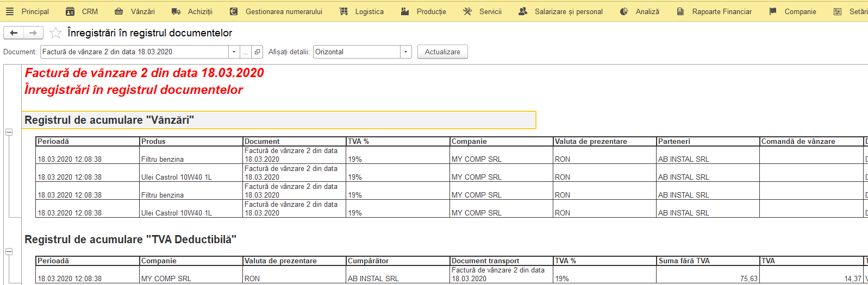868x285 pixels.
Task: Select the first Filtru benzina cell
Action: pyautogui.click(x=191, y=155)
